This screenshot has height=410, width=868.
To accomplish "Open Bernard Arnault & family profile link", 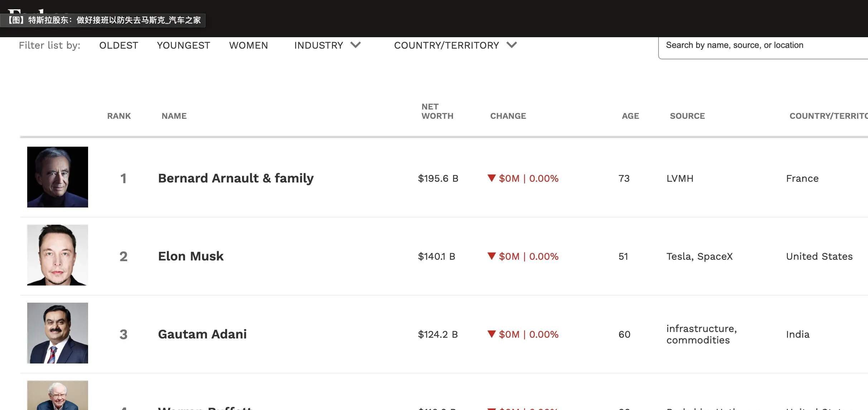I will (x=236, y=178).
